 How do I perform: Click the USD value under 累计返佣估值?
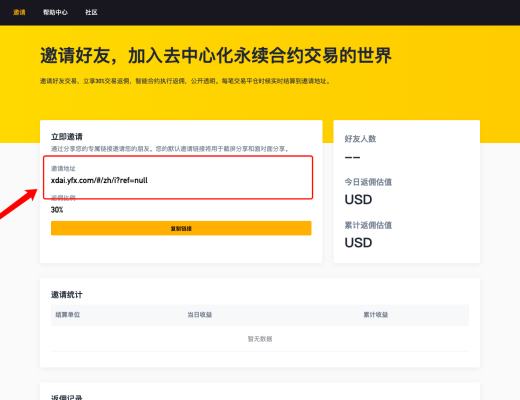pos(358,243)
